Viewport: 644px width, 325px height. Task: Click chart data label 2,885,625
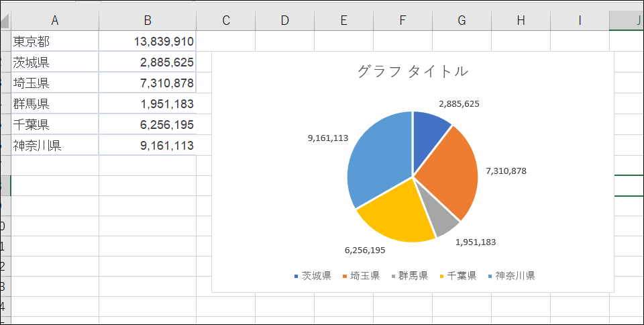[459, 104]
